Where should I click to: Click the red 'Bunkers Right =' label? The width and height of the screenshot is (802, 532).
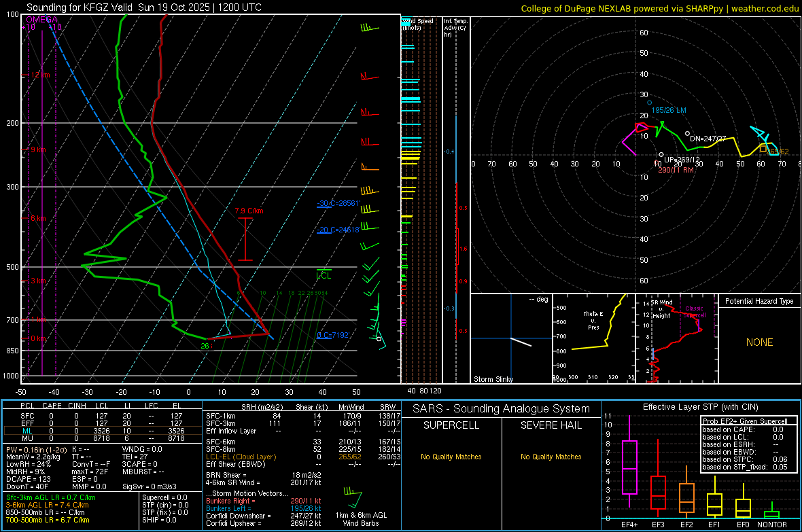[x=230, y=501]
